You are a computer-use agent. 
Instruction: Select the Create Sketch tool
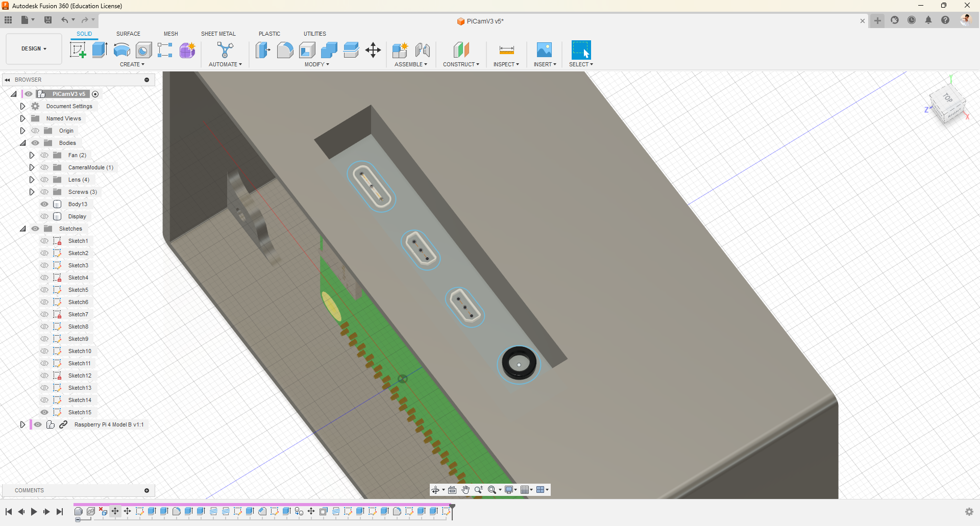tap(78, 50)
